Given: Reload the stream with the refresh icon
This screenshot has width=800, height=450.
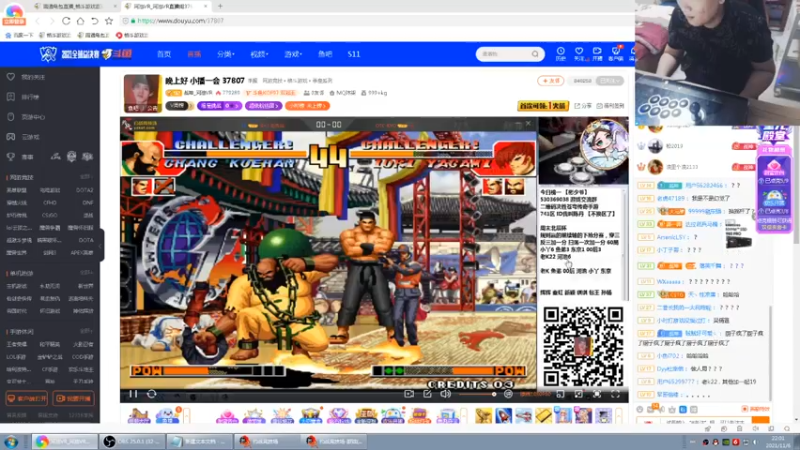Looking at the screenshot, I should [x=152, y=393].
